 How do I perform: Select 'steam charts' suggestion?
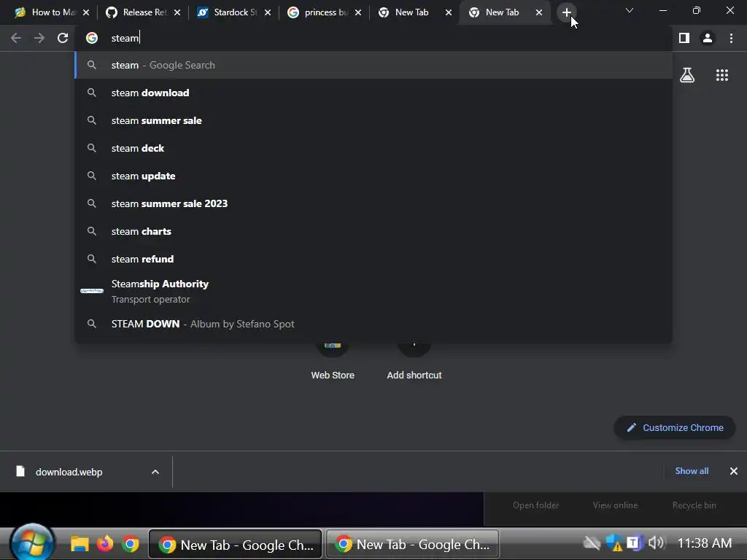[373, 231]
